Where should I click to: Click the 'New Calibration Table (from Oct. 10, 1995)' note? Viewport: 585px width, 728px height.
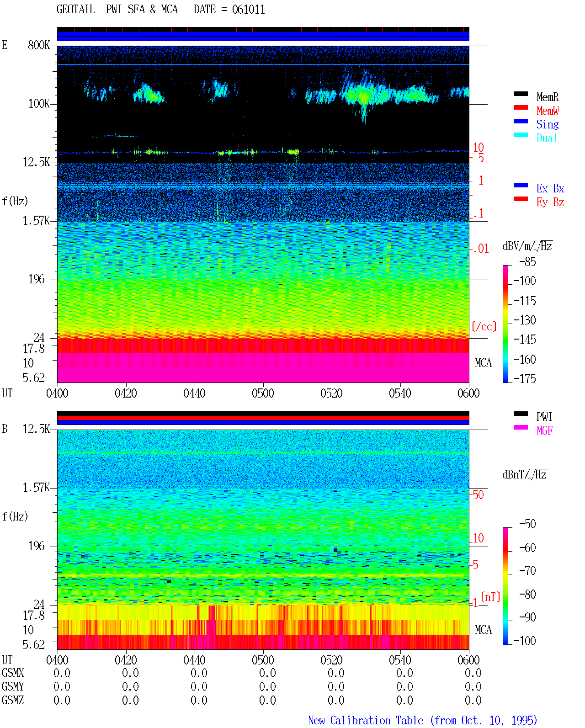coord(423,720)
